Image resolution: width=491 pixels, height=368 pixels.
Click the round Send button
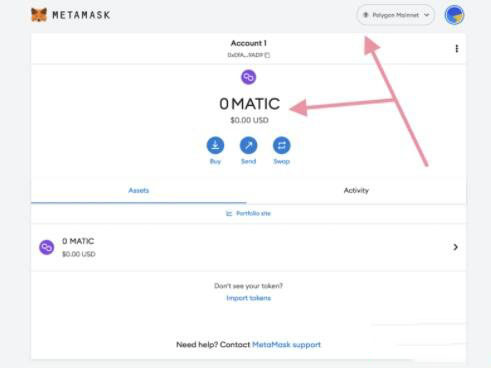click(x=248, y=145)
